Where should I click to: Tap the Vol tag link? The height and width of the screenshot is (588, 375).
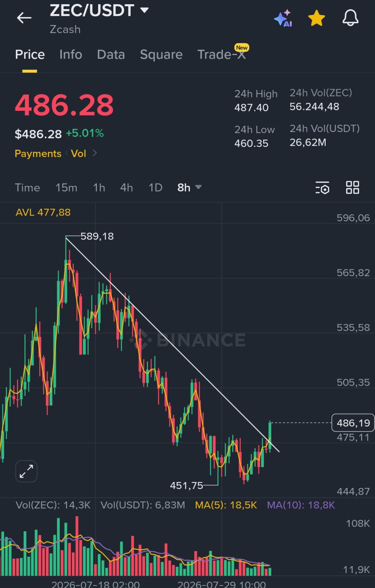(x=78, y=154)
